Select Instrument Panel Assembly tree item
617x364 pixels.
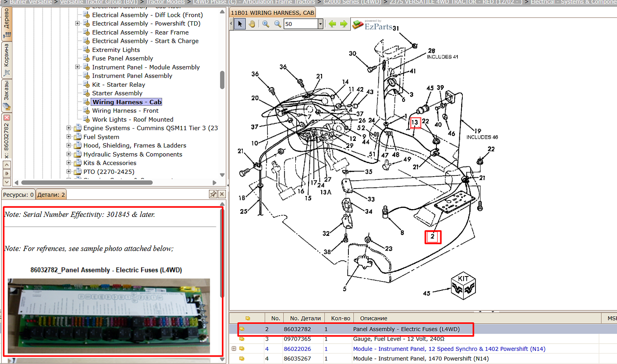point(132,76)
